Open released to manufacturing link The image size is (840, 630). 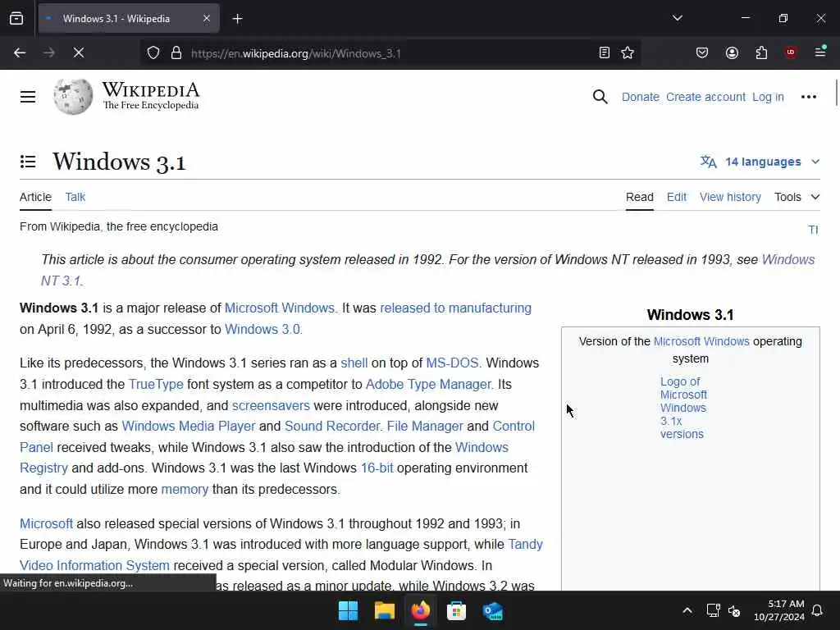455,308
